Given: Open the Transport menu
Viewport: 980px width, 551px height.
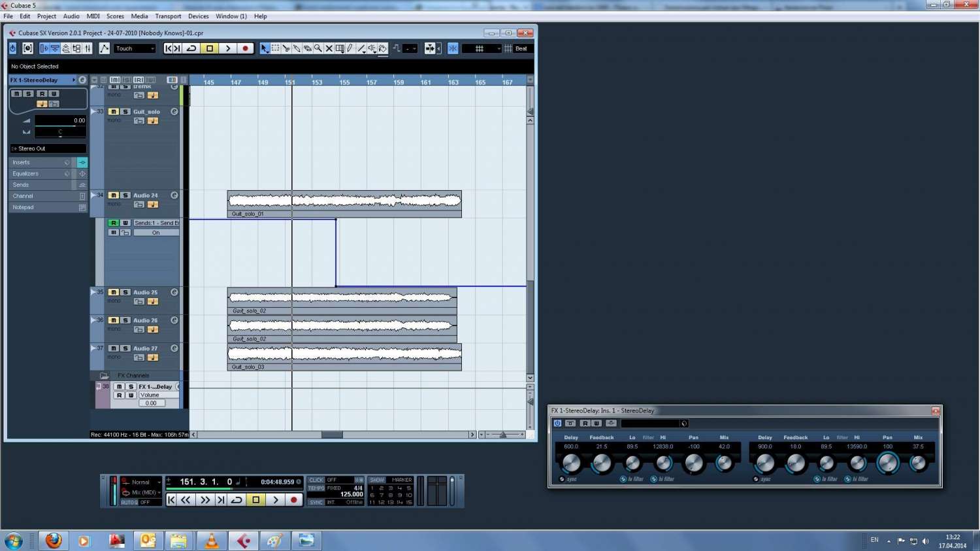Looking at the screenshot, I should [x=168, y=16].
